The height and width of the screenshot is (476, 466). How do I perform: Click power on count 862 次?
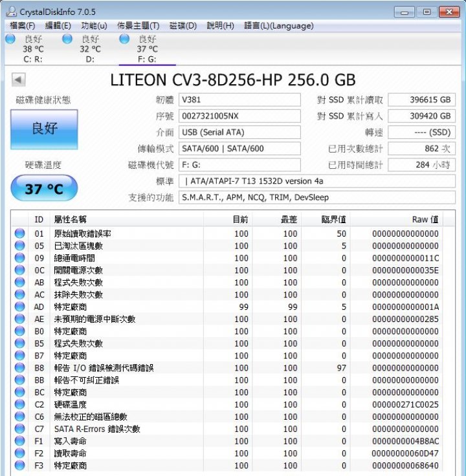pos(421,149)
